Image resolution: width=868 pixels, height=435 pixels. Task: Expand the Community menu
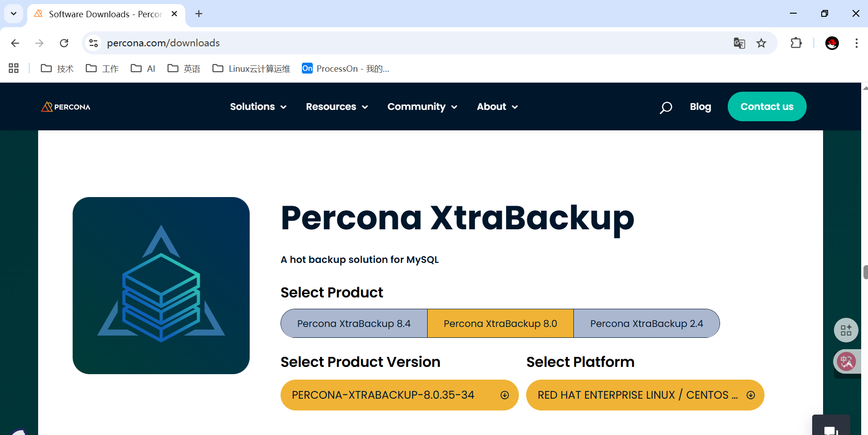422,107
